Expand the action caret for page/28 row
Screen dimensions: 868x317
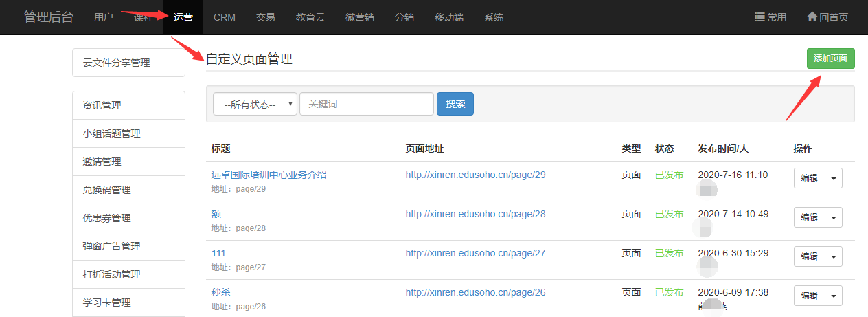coord(834,217)
